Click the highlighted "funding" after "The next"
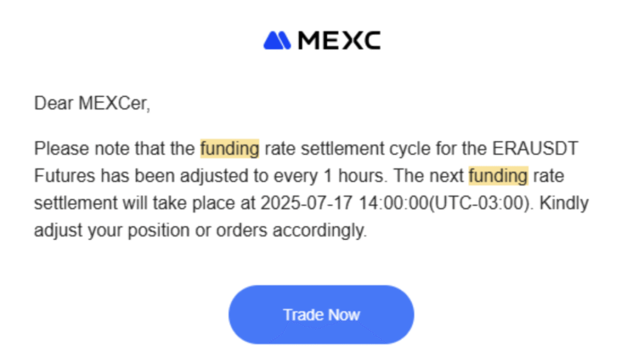This screenshot has height=364, width=644. click(x=498, y=176)
